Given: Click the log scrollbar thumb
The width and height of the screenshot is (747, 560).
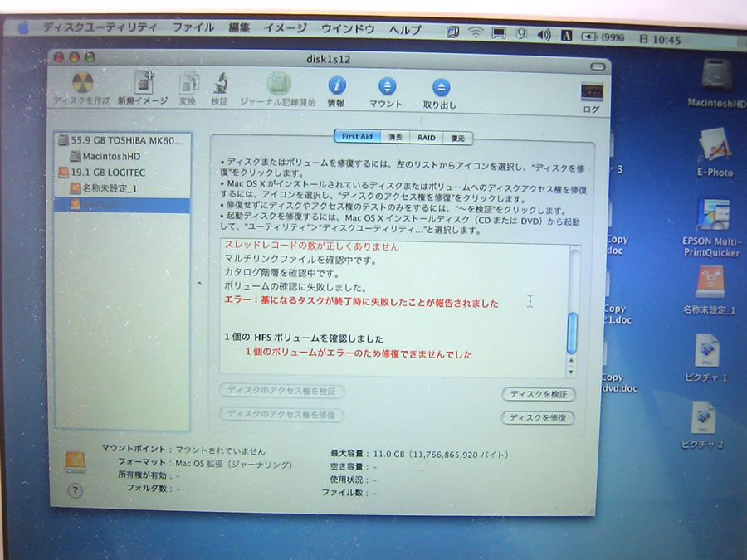Looking at the screenshot, I should point(572,333).
